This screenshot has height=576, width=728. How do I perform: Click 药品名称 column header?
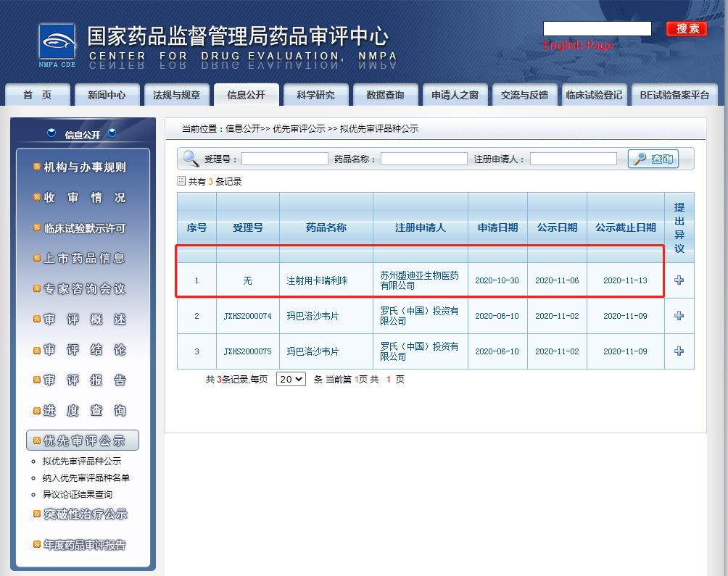[x=326, y=228]
